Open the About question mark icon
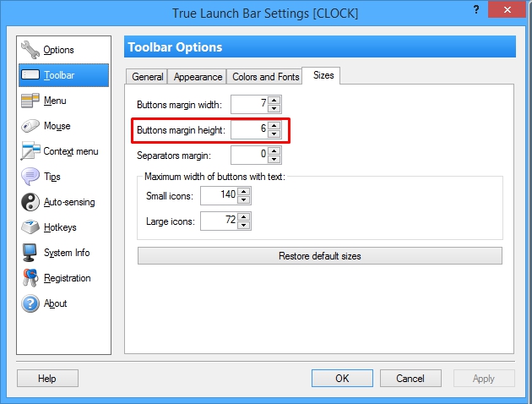Image resolution: width=532 pixels, height=404 pixels. (x=30, y=303)
